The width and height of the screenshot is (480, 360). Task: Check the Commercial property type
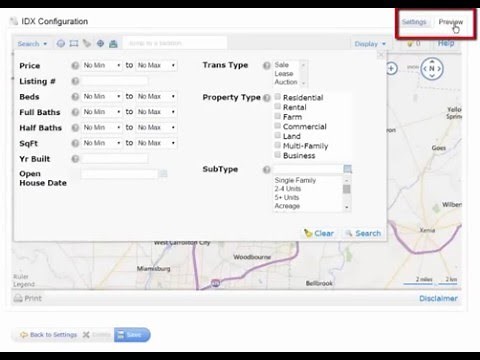point(277,126)
